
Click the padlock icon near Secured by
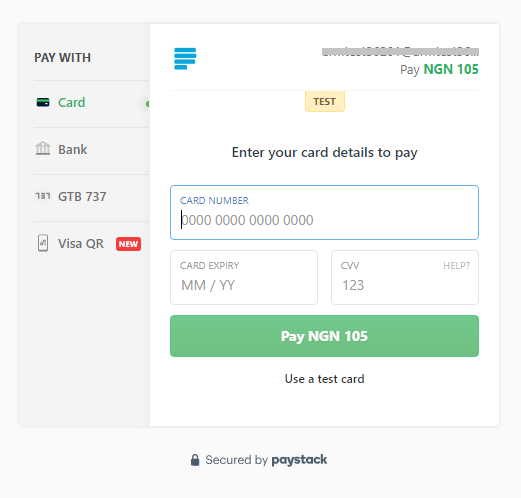pos(195,460)
